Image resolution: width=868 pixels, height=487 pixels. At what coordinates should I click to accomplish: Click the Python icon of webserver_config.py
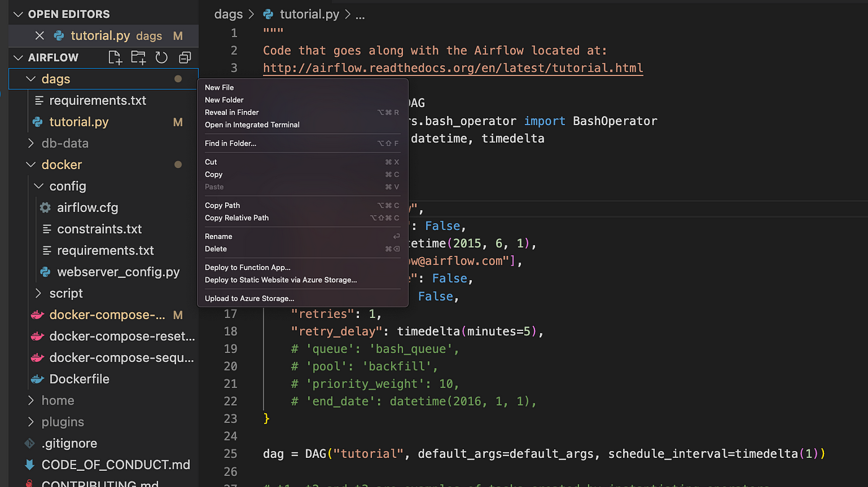click(x=45, y=272)
